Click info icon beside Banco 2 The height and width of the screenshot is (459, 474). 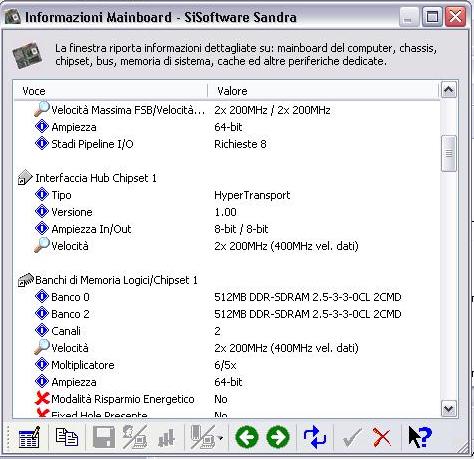pos(42,313)
